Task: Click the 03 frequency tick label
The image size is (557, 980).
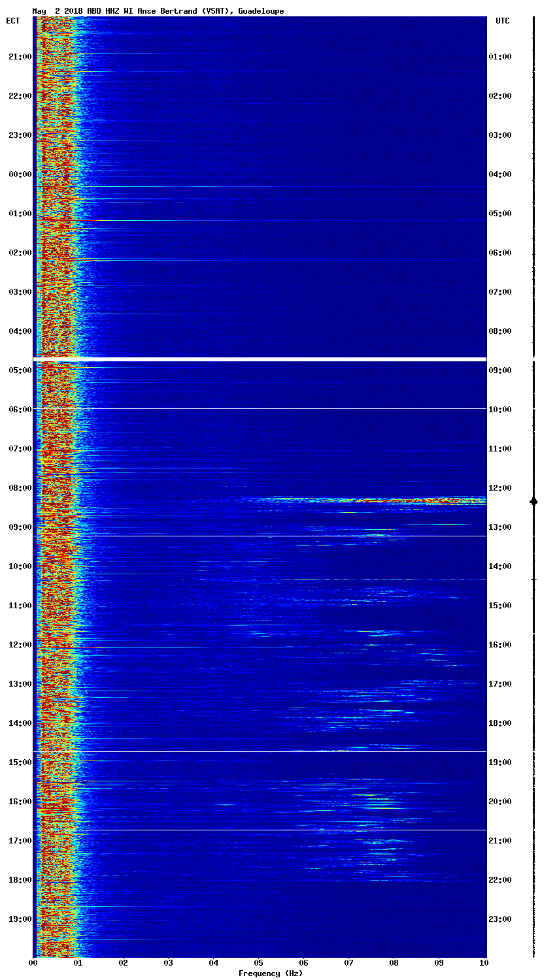Action: point(169,963)
